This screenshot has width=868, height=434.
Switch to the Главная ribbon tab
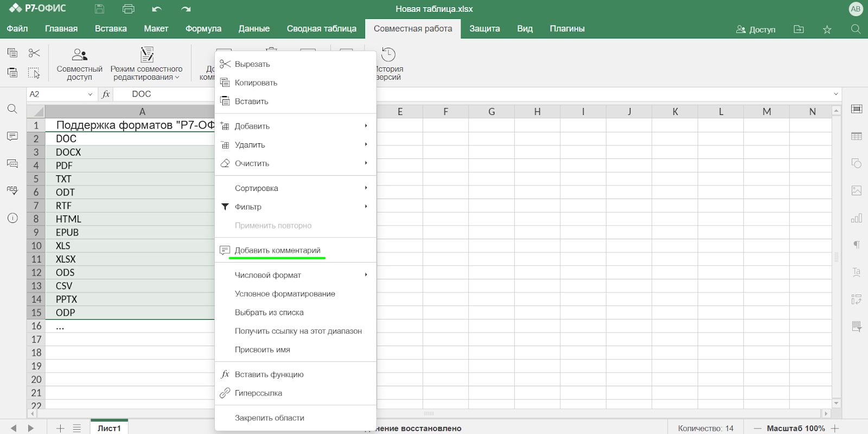pyautogui.click(x=61, y=29)
